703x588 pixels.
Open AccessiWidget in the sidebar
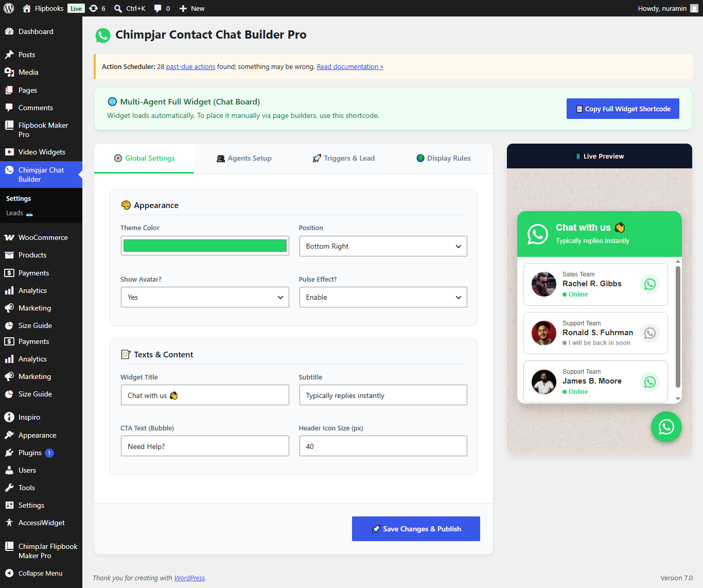[41, 523]
